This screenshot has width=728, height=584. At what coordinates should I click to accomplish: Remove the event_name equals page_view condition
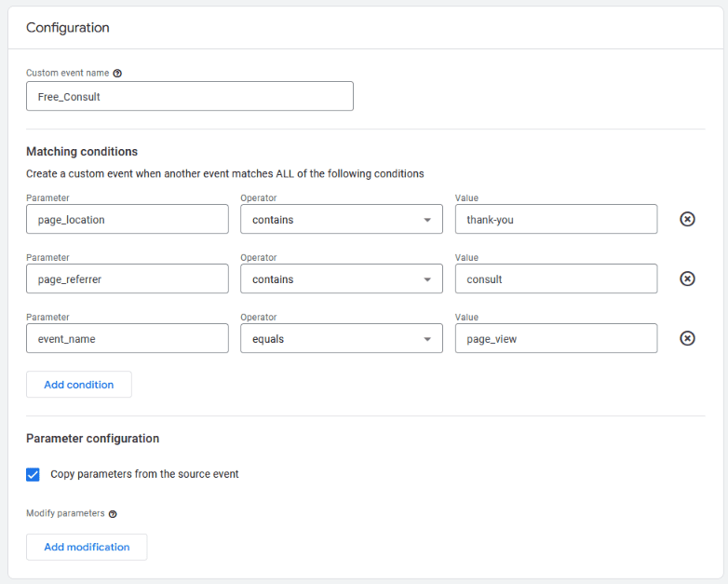click(687, 338)
